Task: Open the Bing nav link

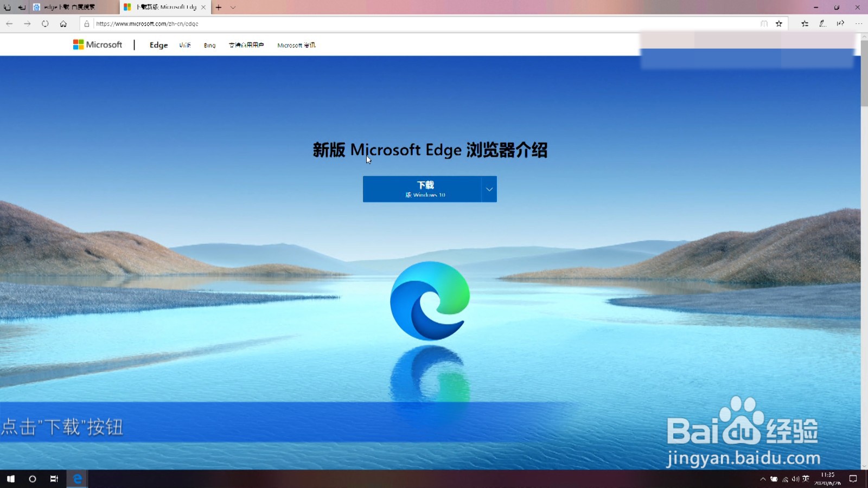Action: [x=209, y=46]
